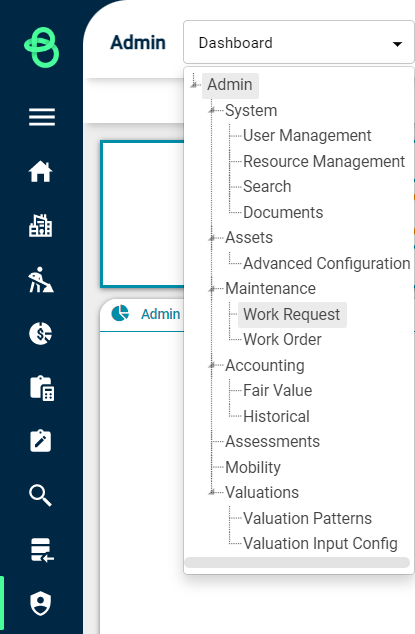Select Work Request in the tree
The height and width of the screenshot is (634, 415).
[292, 315]
